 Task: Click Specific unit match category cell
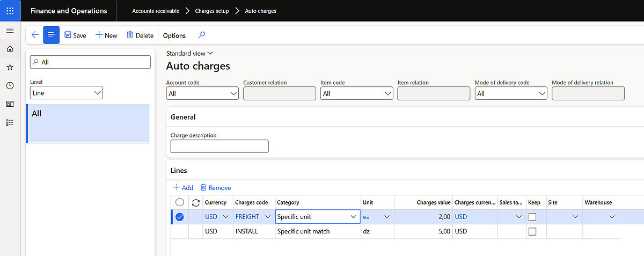tap(318, 231)
